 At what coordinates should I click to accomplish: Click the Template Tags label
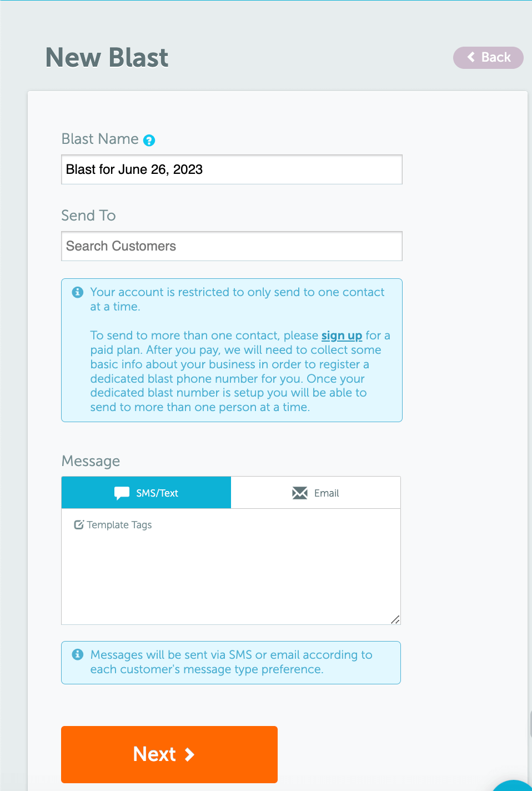point(119,524)
